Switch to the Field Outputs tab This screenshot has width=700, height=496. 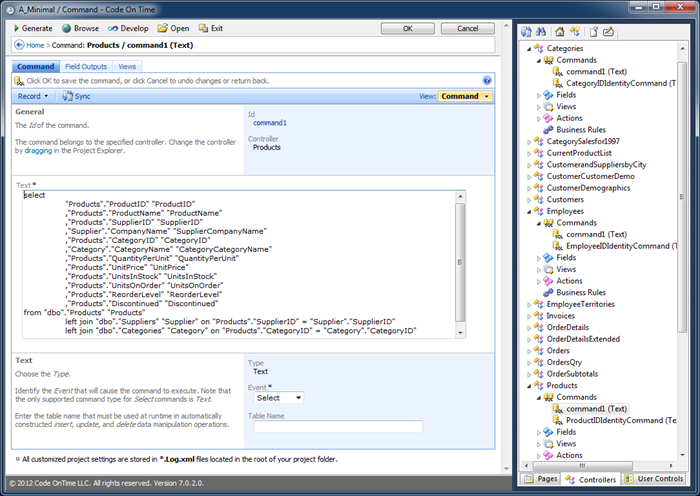(86, 66)
